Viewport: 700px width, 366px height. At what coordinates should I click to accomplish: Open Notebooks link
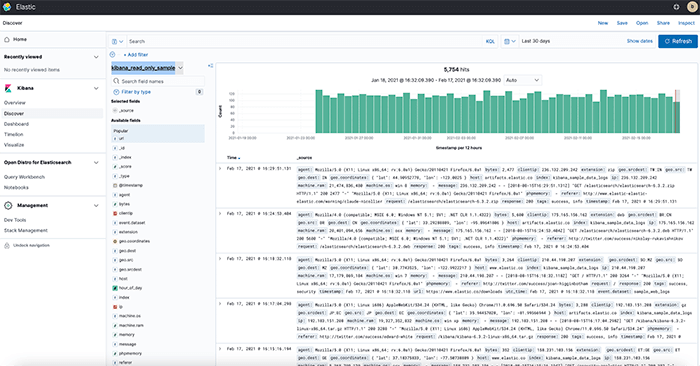16,187
